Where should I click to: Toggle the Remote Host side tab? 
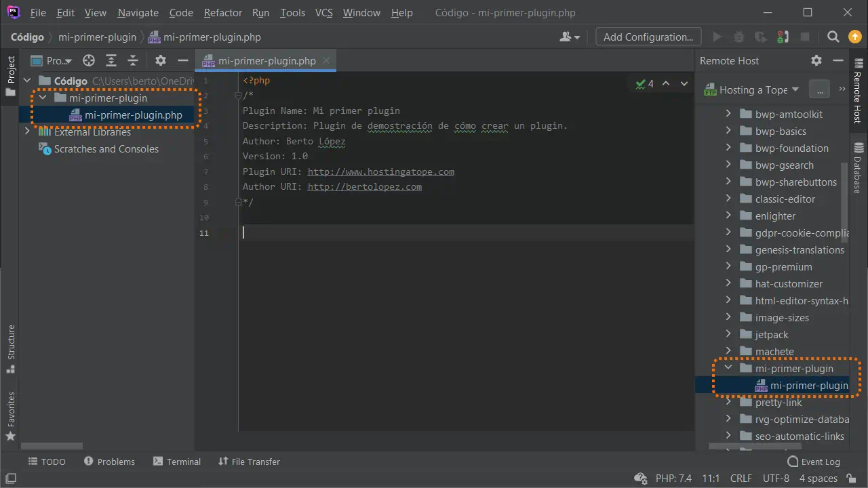[858, 92]
